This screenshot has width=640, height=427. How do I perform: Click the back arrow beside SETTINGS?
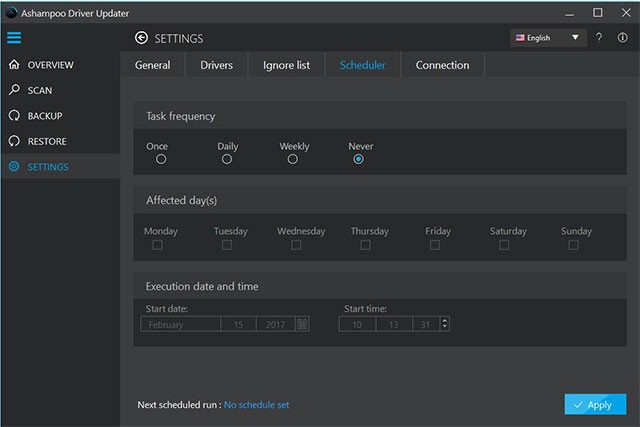pos(140,38)
